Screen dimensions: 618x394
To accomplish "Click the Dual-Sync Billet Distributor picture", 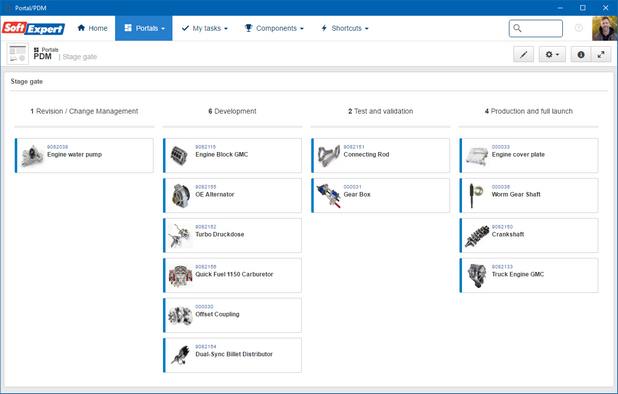I will pos(181,355).
